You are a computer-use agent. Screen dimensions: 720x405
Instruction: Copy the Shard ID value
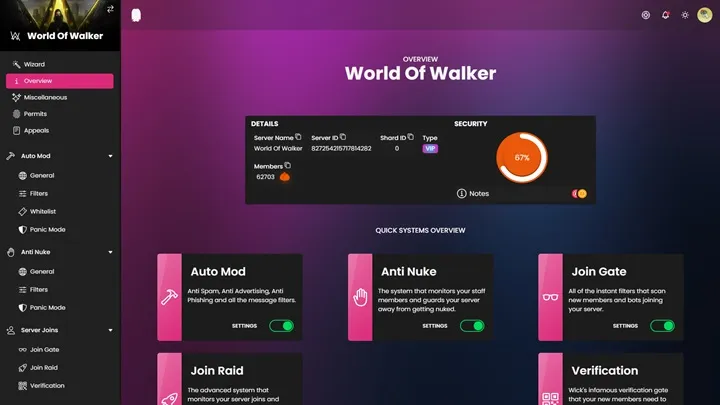tap(411, 137)
